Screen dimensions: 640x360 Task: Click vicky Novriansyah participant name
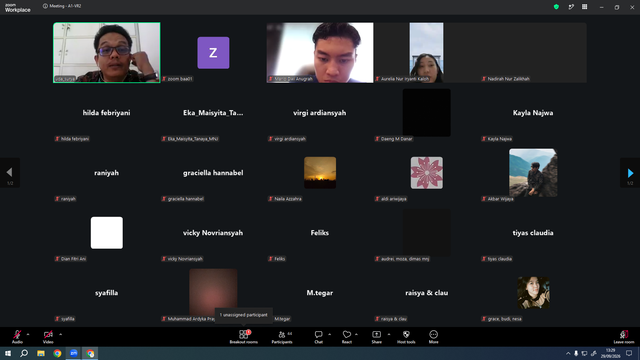point(213,233)
